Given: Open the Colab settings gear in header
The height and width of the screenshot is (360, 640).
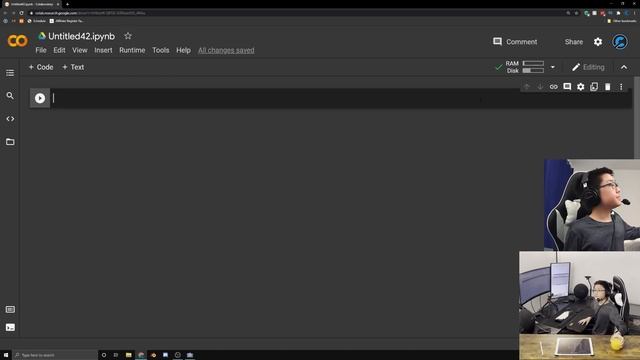Looking at the screenshot, I should [x=598, y=42].
